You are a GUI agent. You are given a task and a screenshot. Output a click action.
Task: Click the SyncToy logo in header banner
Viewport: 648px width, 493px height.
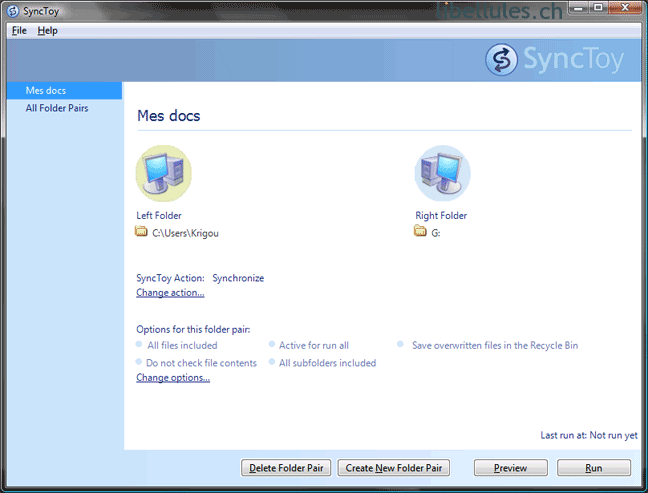555,60
